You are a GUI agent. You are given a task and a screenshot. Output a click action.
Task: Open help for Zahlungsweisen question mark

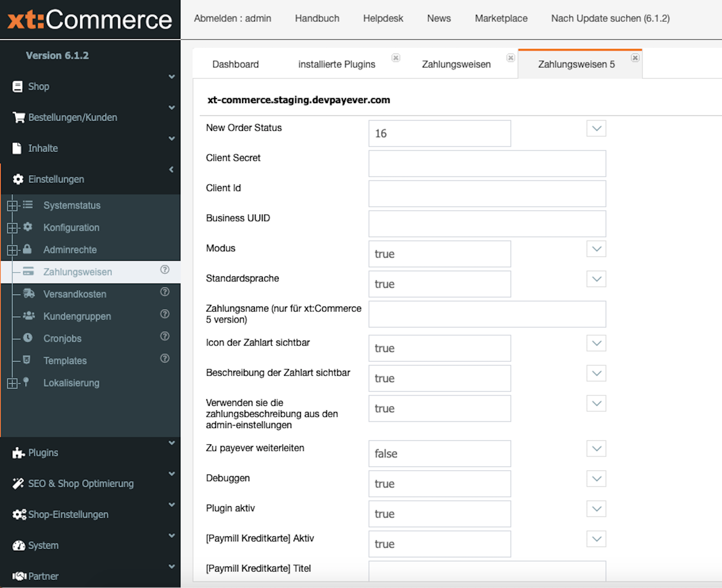click(x=165, y=270)
